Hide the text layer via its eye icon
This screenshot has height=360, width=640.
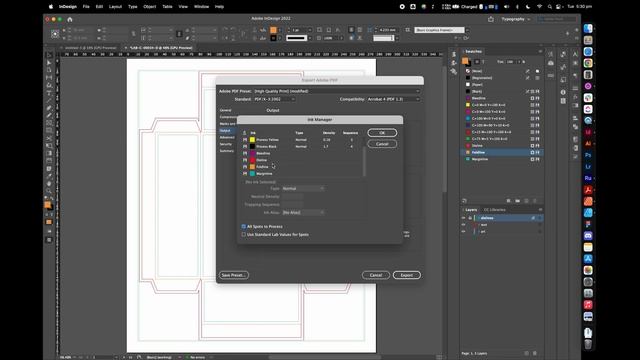tap(463, 225)
